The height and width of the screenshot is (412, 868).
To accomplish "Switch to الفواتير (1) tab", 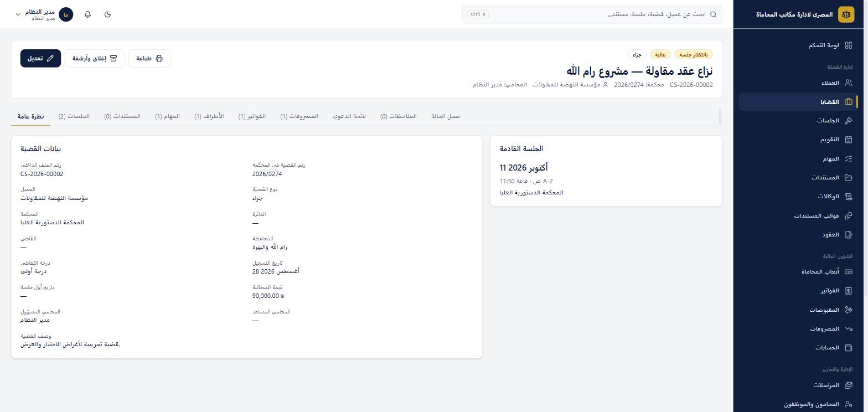I will 252,116.
